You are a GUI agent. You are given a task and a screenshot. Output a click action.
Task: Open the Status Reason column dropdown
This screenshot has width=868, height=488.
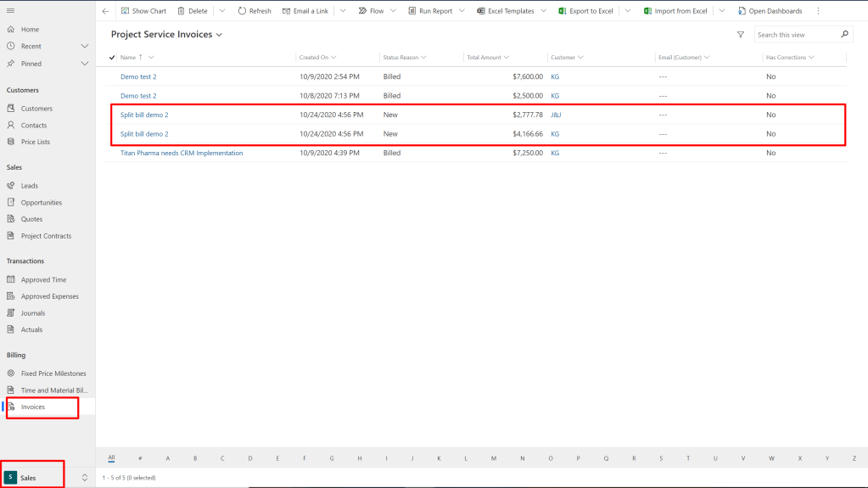tap(423, 58)
